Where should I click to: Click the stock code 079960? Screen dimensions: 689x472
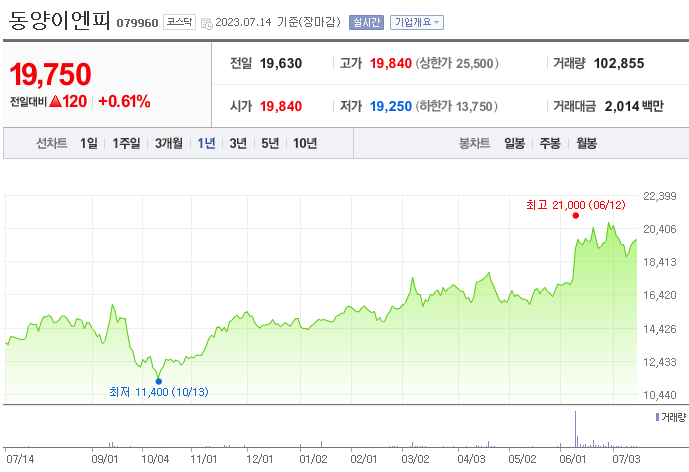(137, 23)
